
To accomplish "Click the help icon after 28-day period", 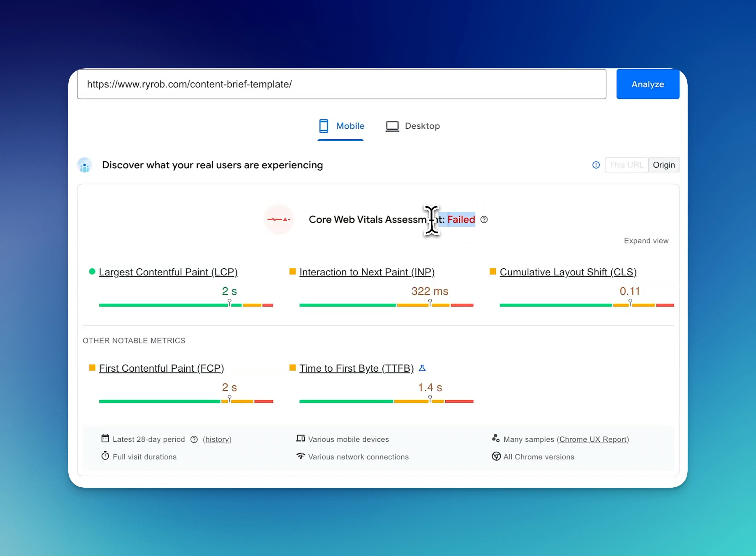I will 194,439.
